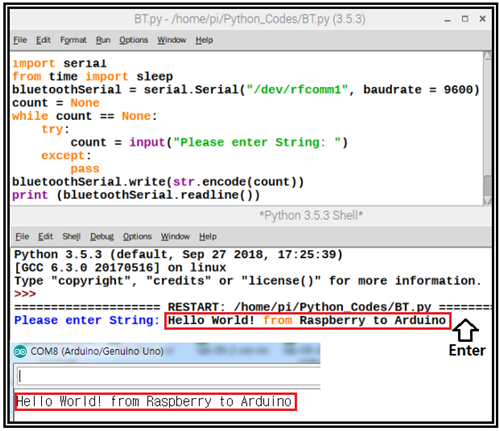Open Edit menu in BT.py editor
The width and height of the screenshot is (499, 431).
(x=43, y=40)
